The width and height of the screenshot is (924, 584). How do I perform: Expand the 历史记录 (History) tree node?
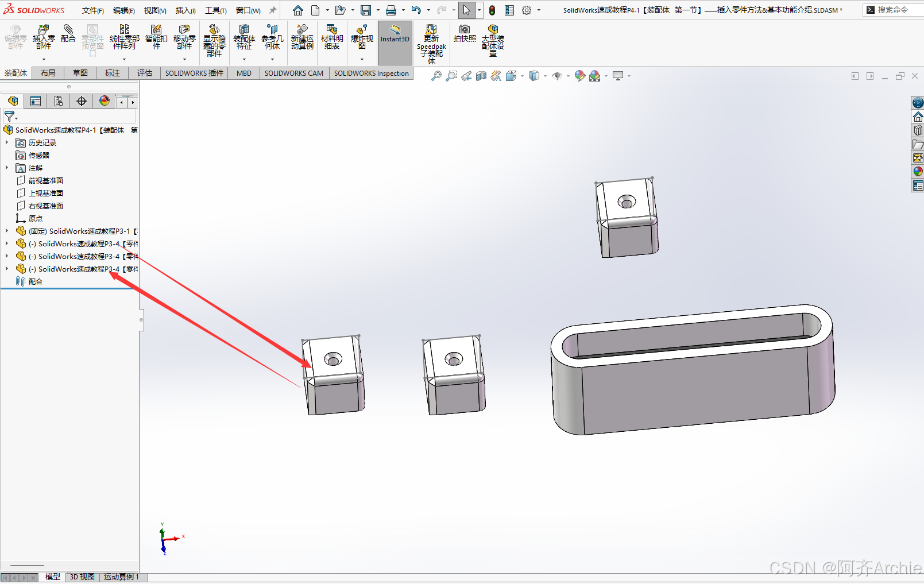[x=7, y=142]
